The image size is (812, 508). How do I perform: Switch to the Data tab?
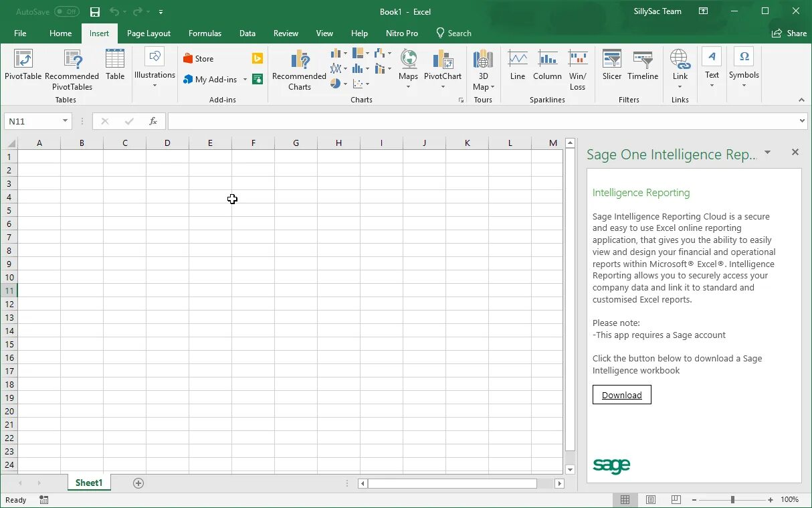point(247,33)
